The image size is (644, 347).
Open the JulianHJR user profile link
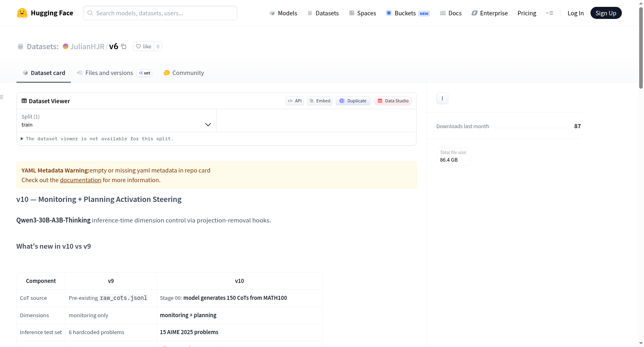click(x=87, y=46)
